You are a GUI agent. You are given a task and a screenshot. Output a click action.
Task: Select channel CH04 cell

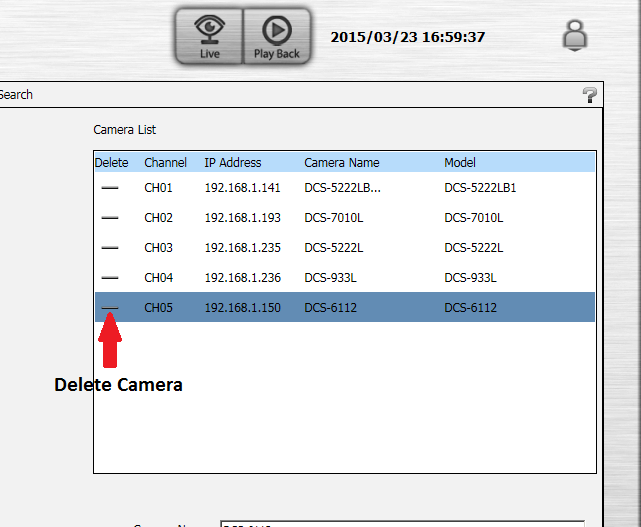tap(158, 278)
